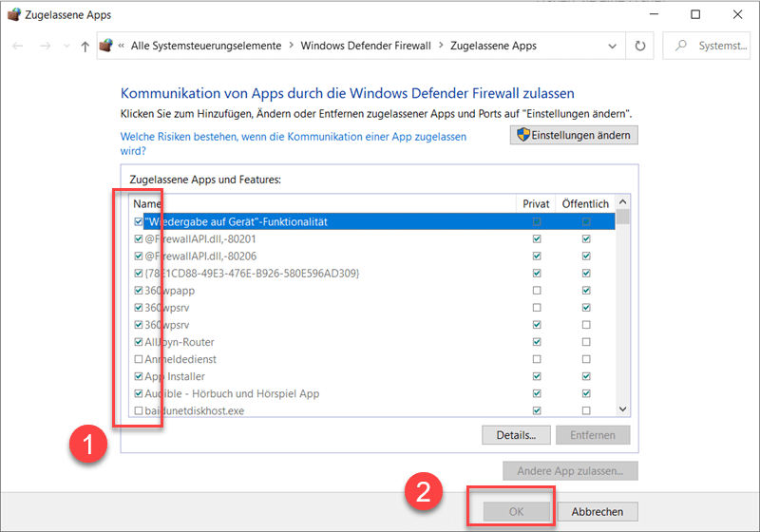Image resolution: width=760 pixels, height=532 pixels.
Task: Go up one folder level arrow
Action: (x=85, y=46)
